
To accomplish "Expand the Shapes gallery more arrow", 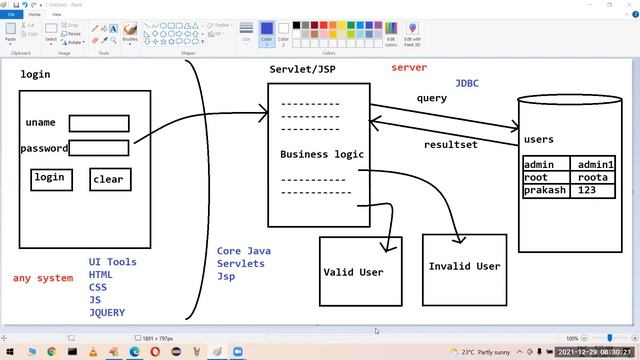I will point(202,42).
